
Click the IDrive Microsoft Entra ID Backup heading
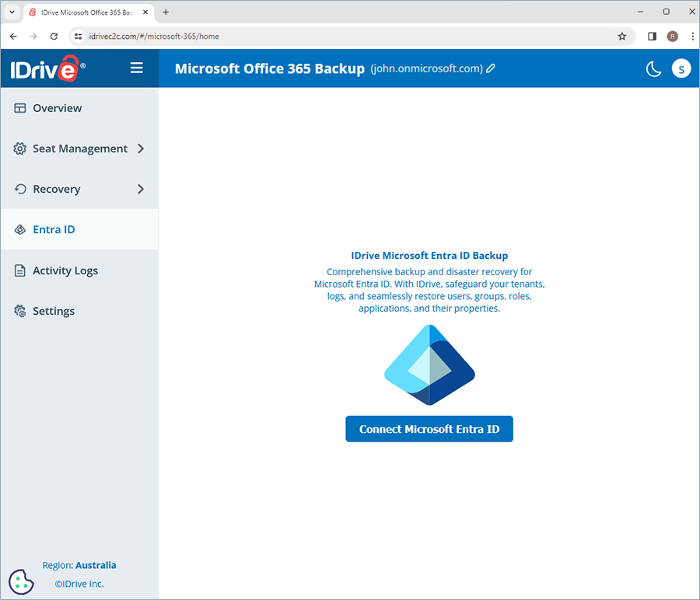click(x=429, y=256)
